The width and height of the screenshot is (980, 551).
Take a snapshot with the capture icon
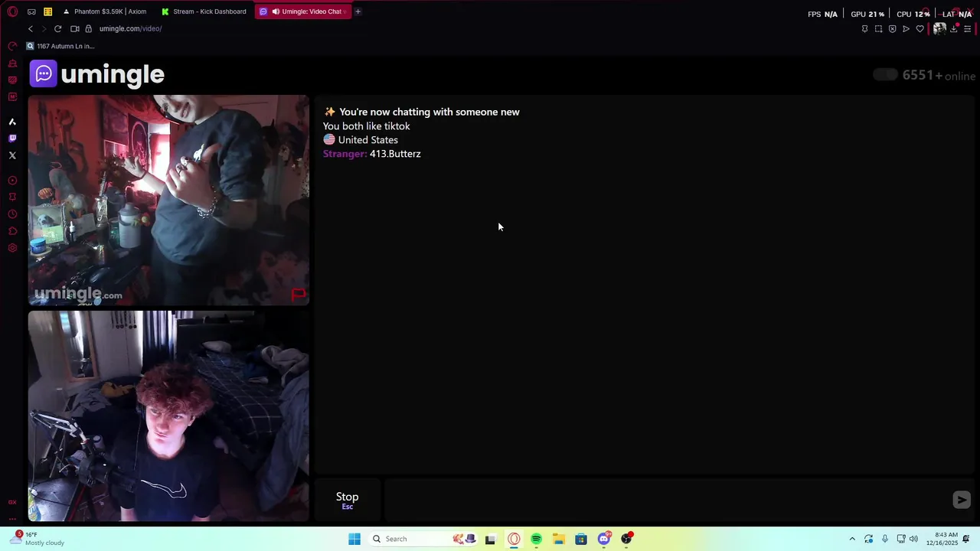point(878,29)
